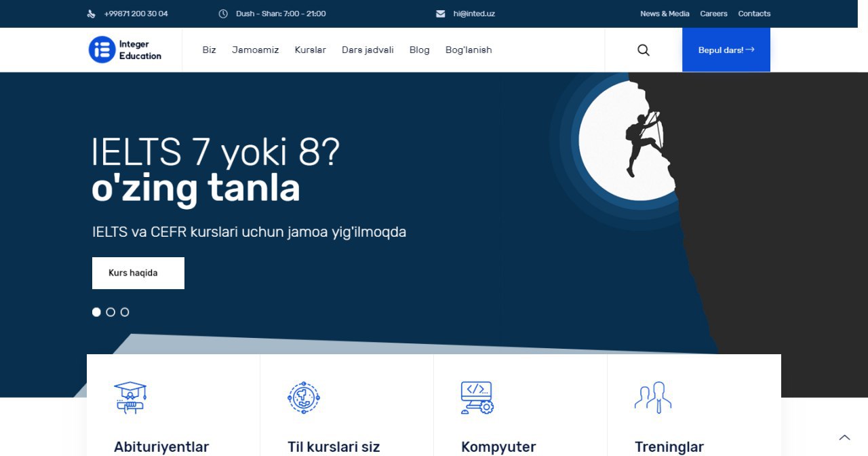Click the scroll-to-top chevron arrow
The height and width of the screenshot is (456, 868).
(844, 438)
